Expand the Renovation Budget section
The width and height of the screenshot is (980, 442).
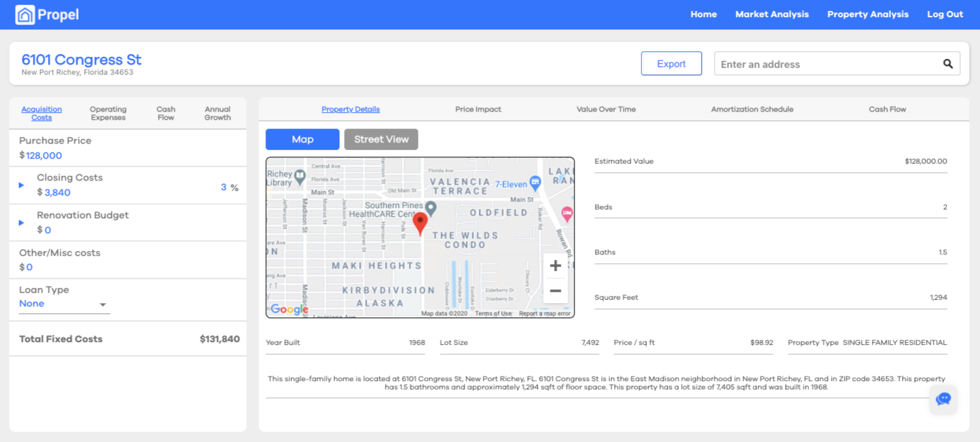pos(21,222)
